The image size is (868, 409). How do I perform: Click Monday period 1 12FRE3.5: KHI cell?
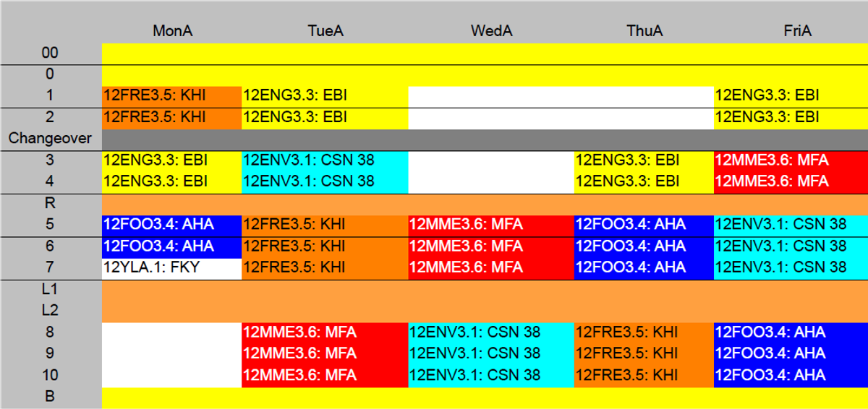tap(171, 95)
